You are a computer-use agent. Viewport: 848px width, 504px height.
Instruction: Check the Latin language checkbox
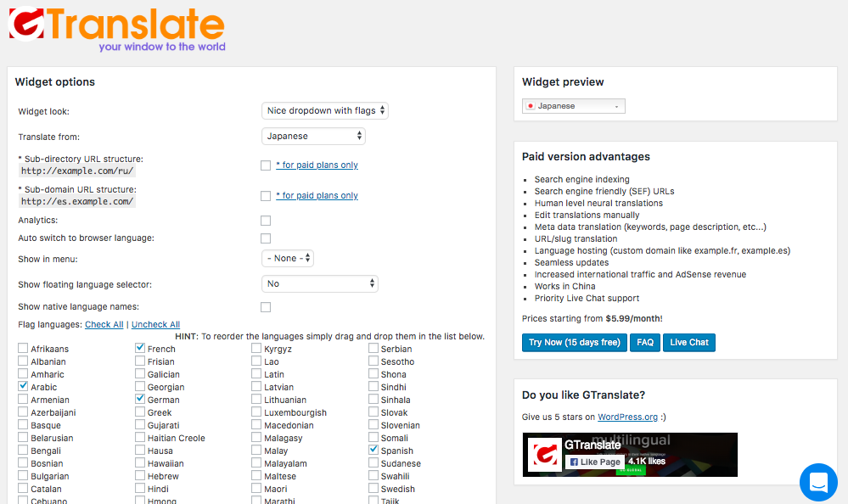coord(256,373)
